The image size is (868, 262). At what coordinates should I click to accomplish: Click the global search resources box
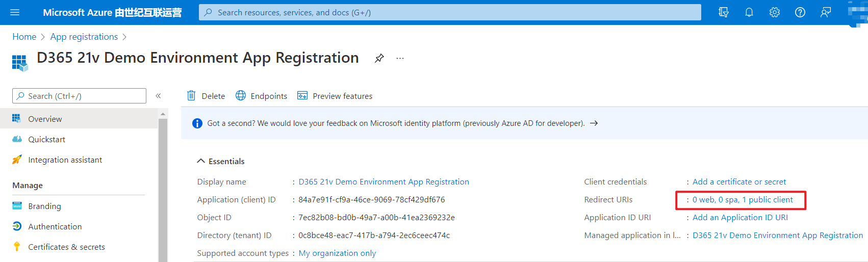coord(450,12)
